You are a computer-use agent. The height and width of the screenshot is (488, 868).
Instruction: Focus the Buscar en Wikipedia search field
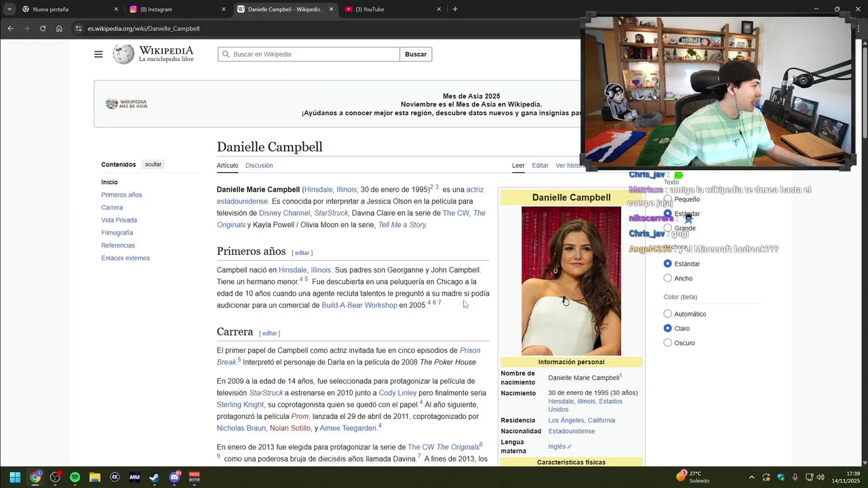click(309, 54)
